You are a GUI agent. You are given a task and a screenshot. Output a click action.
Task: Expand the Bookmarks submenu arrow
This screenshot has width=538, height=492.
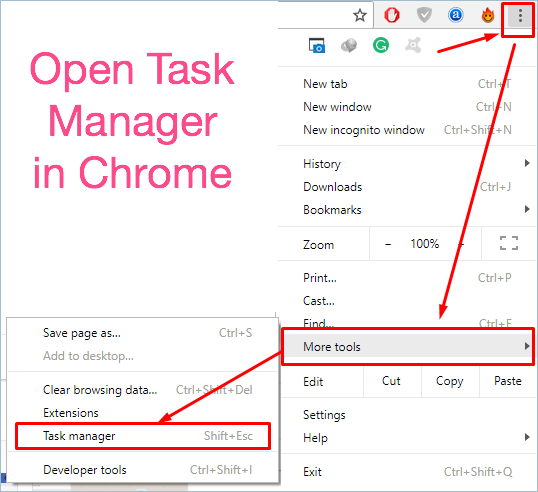pos(527,209)
